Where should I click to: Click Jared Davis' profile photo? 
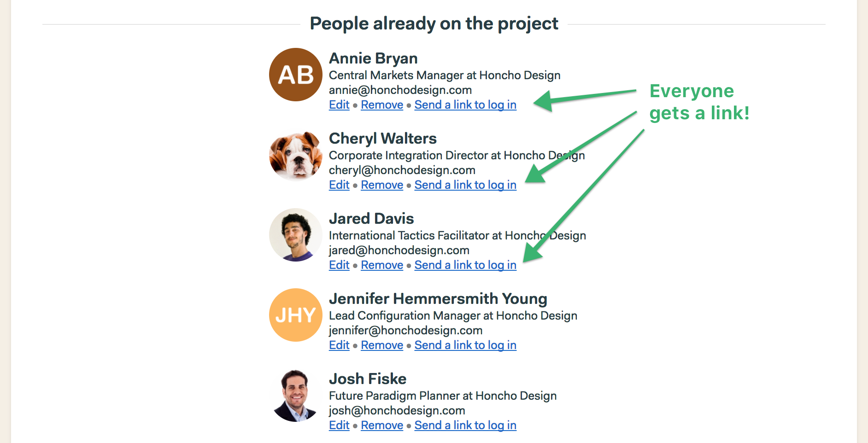(296, 235)
